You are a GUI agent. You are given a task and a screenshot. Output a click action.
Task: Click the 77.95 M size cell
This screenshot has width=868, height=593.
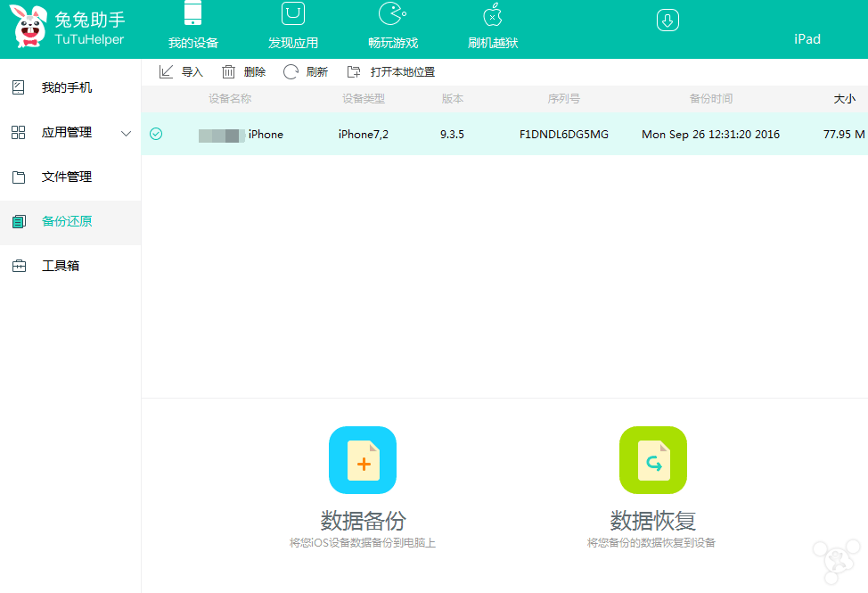(x=844, y=135)
